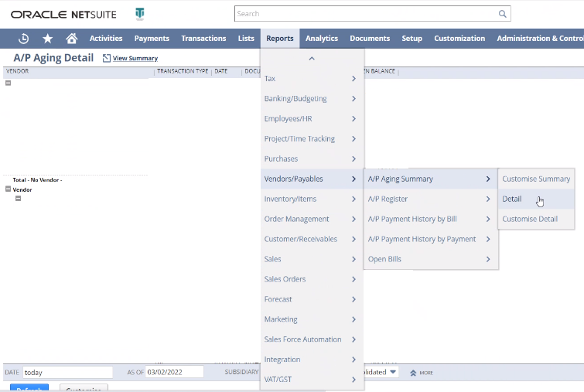Click the Refresh button
This screenshot has height=392, width=584.
pos(29,388)
